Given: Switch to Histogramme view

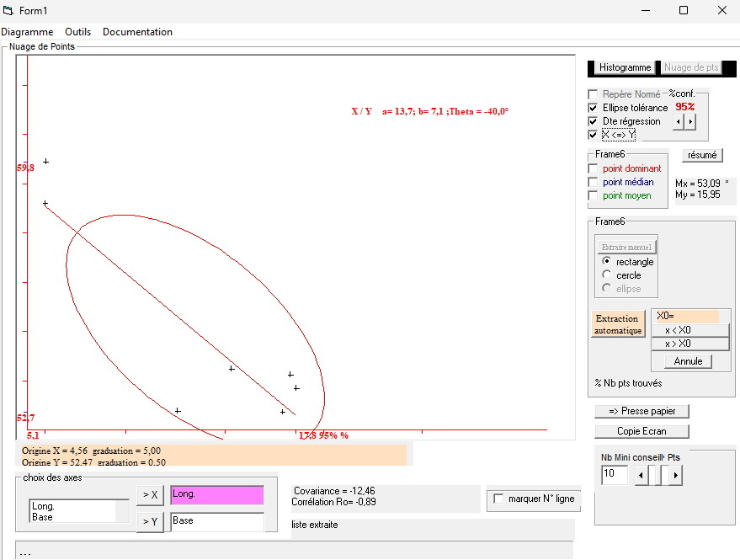Looking at the screenshot, I should (x=625, y=67).
